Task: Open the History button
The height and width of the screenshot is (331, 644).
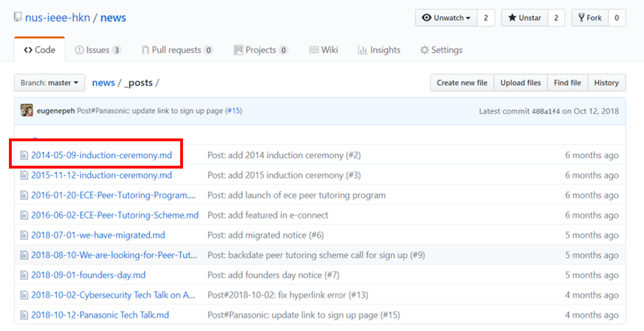Action: coord(606,82)
